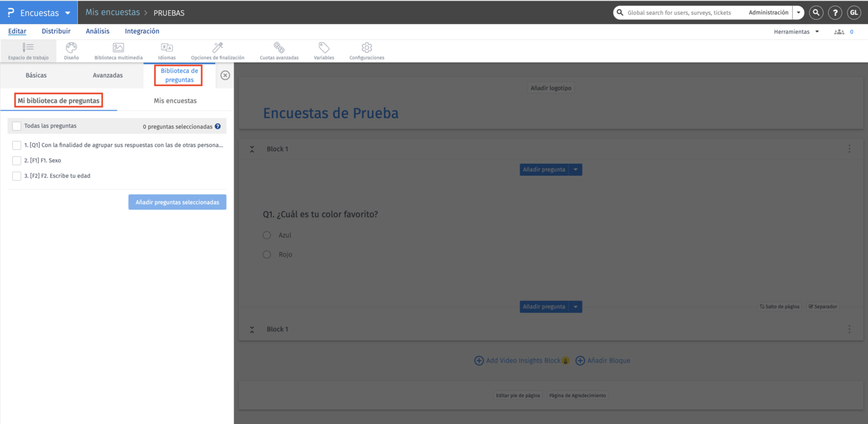The height and width of the screenshot is (424, 868).
Task: Open the Básicas question tab
Action: point(36,75)
